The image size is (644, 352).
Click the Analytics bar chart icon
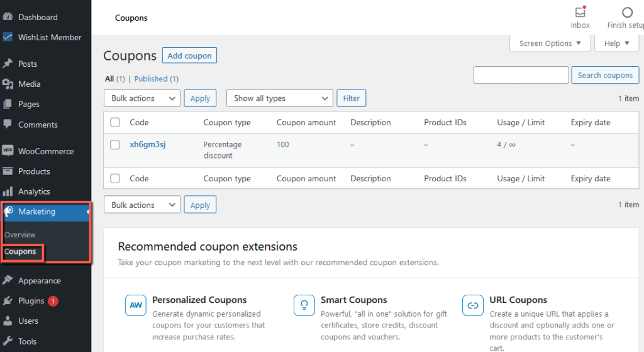tap(8, 191)
